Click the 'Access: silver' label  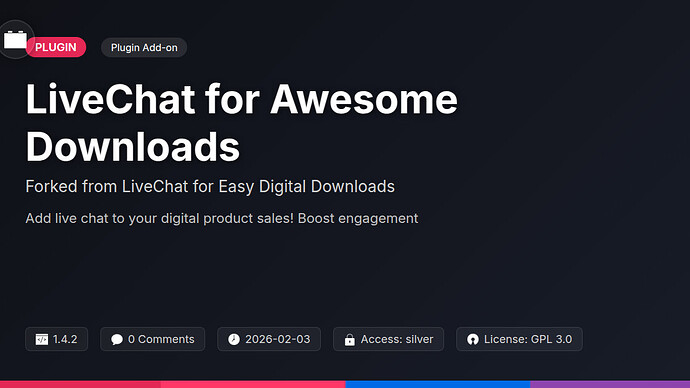click(397, 339)
